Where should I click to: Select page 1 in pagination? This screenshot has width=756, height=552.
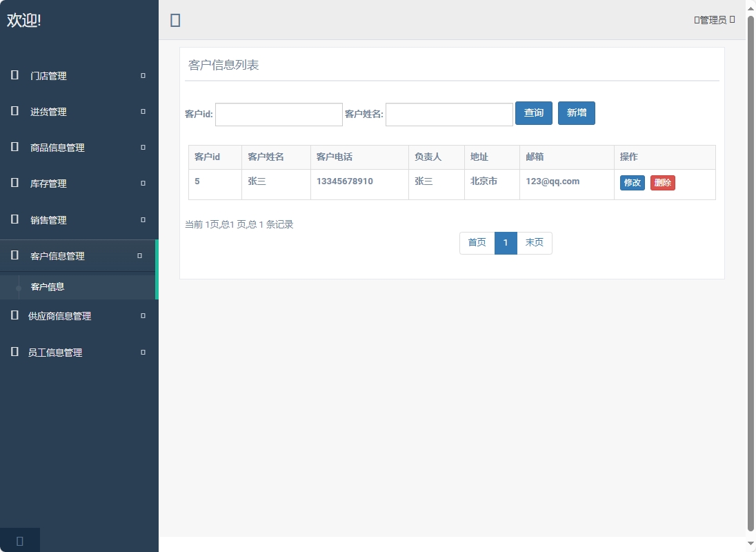(x=506, y=243)
